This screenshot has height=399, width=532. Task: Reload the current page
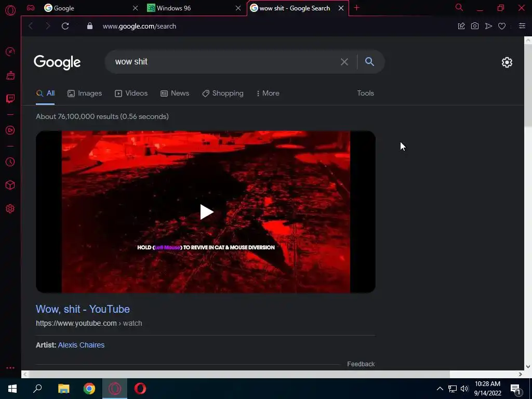click(x=65, y=26)
